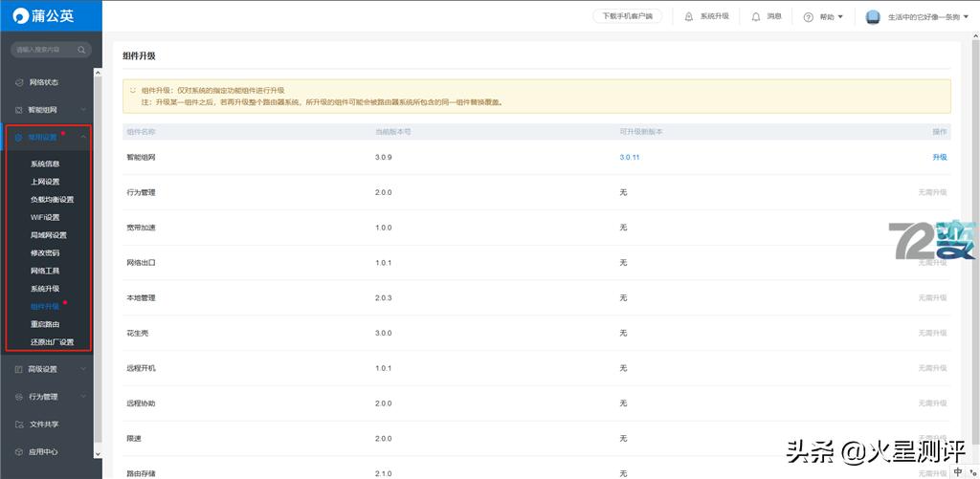
Task: Select the highlighted 组件升级 sidebar item
Action: (45, 307)
